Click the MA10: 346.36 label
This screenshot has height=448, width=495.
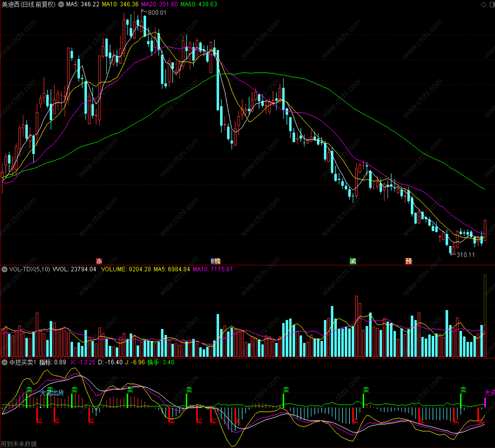[x=120, y=4]
